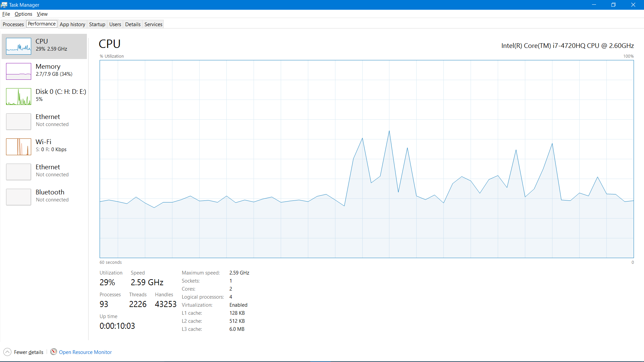The image size is (644, 362).
Task: Open Resource Monitor link
Action: (85, 352)
